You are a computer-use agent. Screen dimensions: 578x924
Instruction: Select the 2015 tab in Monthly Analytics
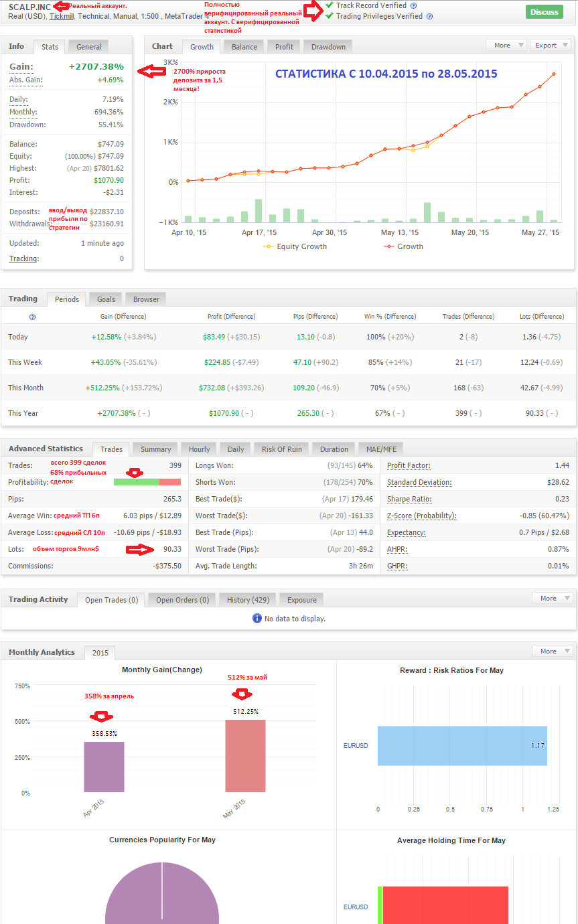100,653
